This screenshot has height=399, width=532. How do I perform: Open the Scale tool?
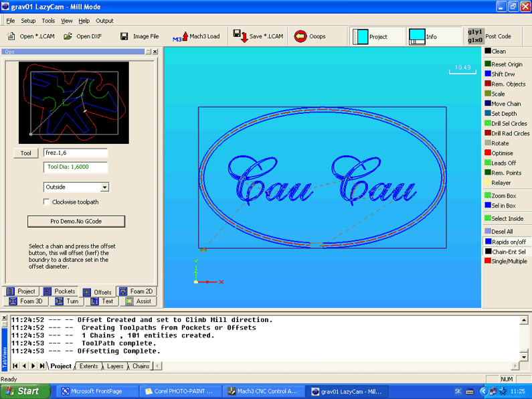pyautogui.click(x=495, y=94)
